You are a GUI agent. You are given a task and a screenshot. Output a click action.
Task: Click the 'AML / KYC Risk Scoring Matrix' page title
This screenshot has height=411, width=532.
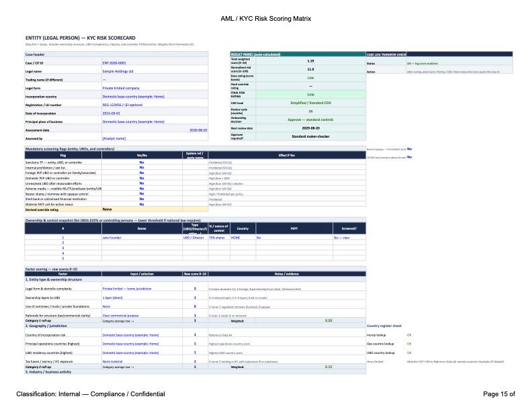click(265, 19)
